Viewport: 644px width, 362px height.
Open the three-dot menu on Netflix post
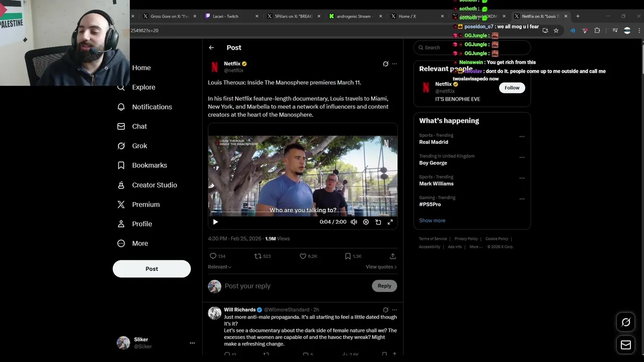coord(394,64)
